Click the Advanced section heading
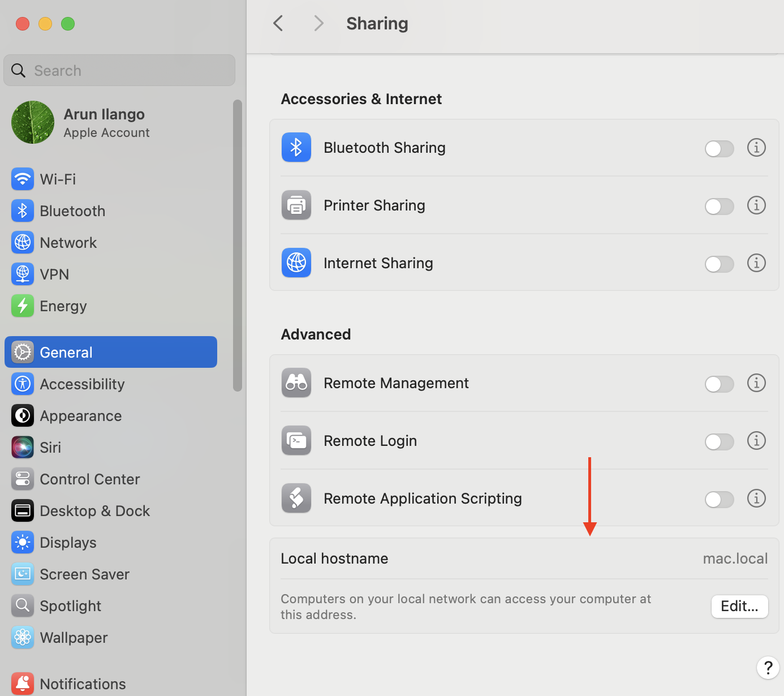The image size is (784, 696). (x=316, y=334)
